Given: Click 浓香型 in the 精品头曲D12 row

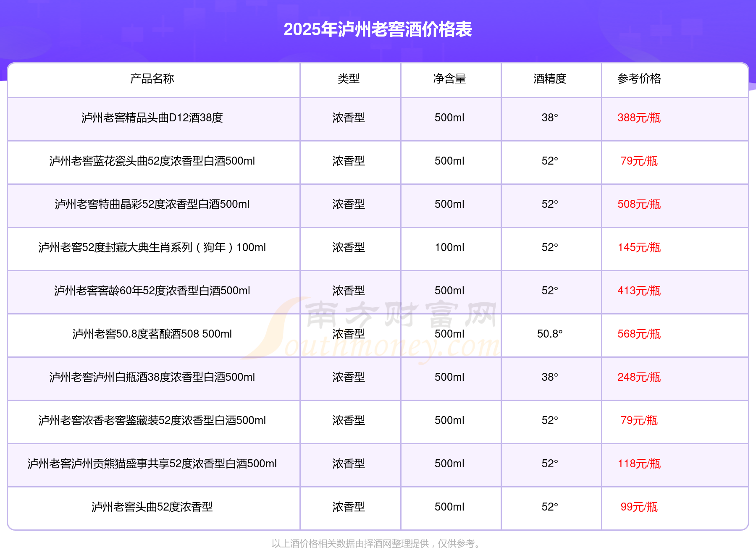Looking at the screenshot, I should coord(349,118).
